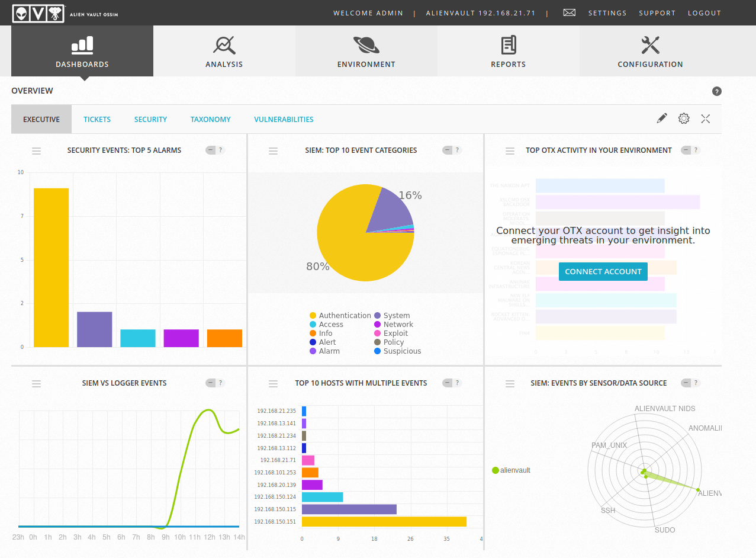Screen dimensions: 756x558
Task: Open the Reports main menu
Action: point(509,51)
